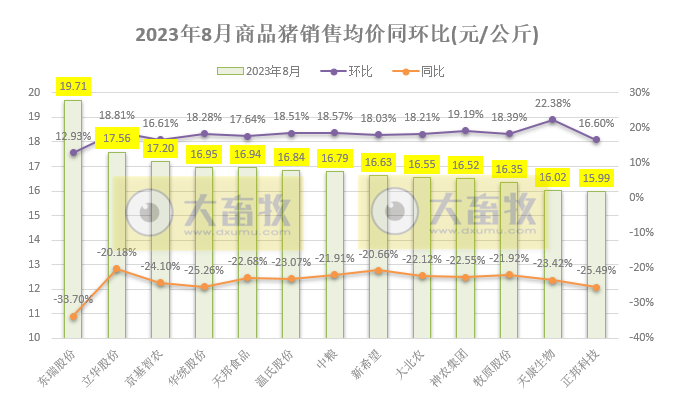Click the purple line marker in legend
The image size is (684, 408).
[x=334, y=72]
